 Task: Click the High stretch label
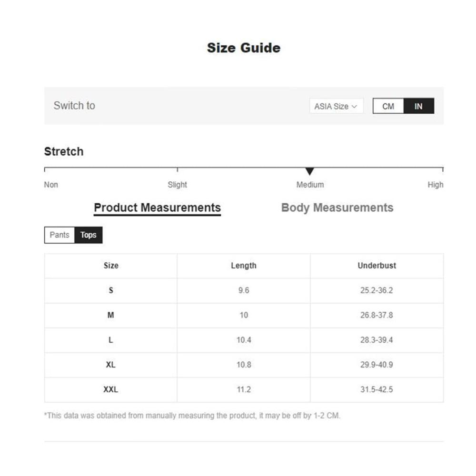tap(436, 185)
